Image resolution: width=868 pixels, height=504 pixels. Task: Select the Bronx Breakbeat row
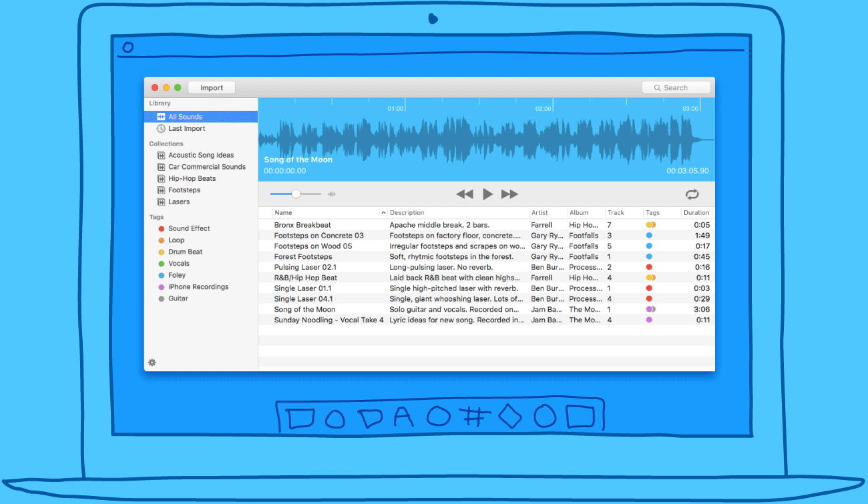coord(486,225)
